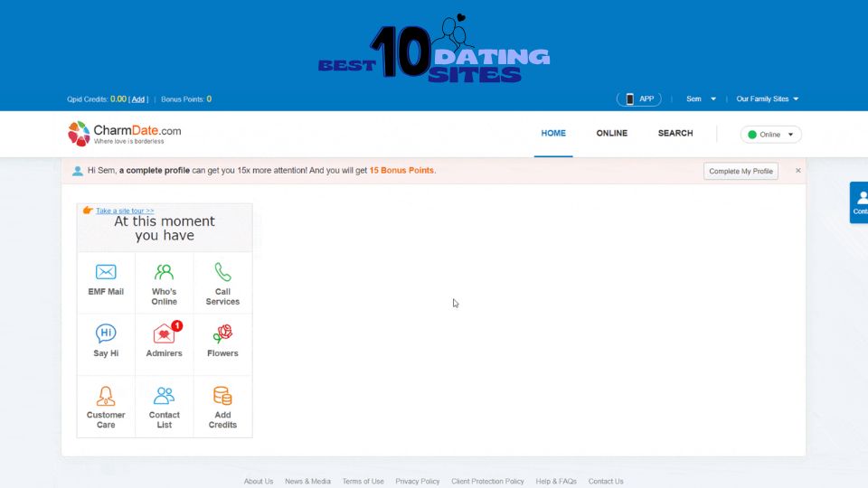Expand the Sem account dropdown
This screenshot has height=488, width=868.
pyautogui.click(x=701, y=99)
